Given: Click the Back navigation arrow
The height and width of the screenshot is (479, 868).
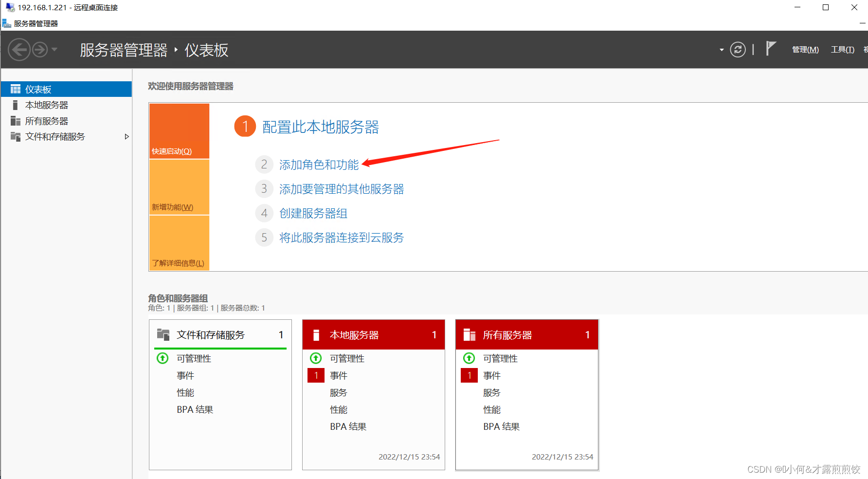Looking at the screenshot, I should point(19,50).
